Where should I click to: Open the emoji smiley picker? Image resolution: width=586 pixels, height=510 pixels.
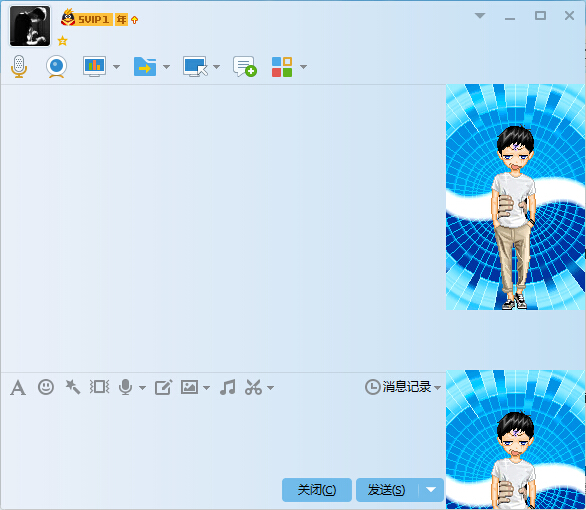(46, 387)
